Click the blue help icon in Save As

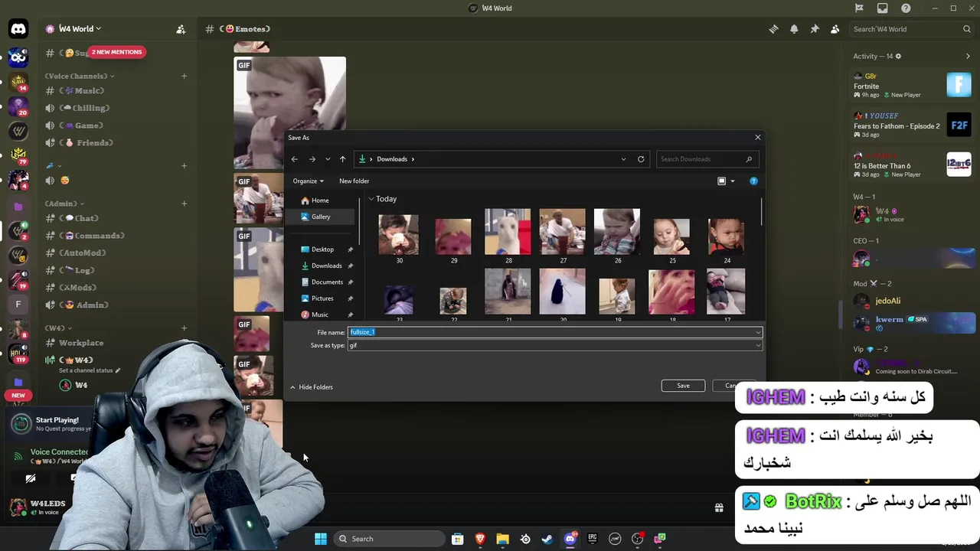coord(753,181)
